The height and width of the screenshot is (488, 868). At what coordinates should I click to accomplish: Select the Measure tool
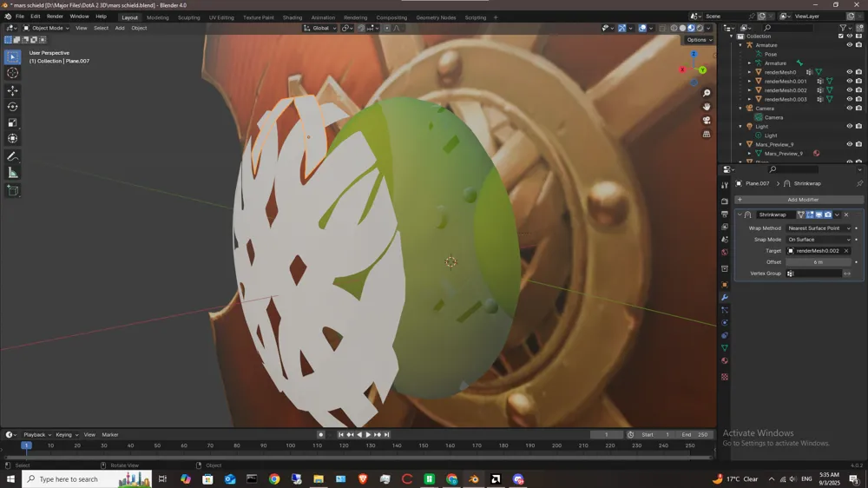coord(13,174)
